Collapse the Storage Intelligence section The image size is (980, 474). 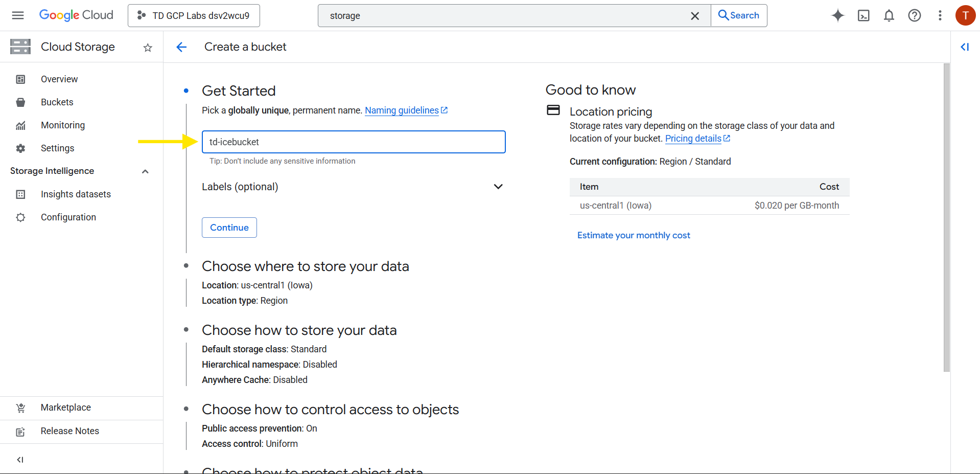[145, 171]
